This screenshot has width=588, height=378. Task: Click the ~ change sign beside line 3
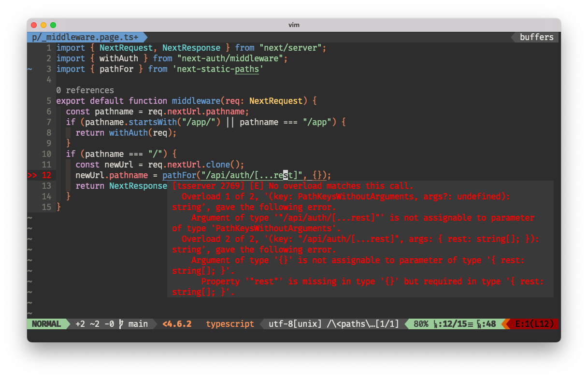(x=29, y=69)
